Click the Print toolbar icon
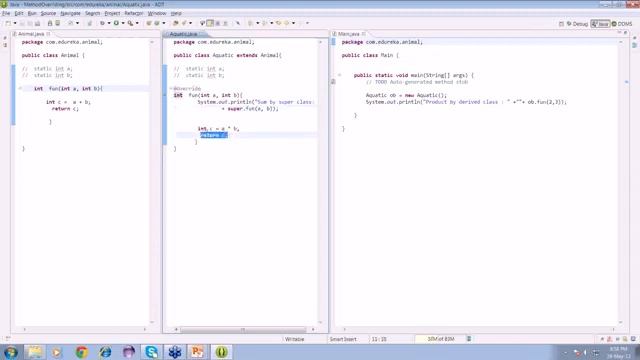Screen dimensions: 640x360 (x=38, y=23)
